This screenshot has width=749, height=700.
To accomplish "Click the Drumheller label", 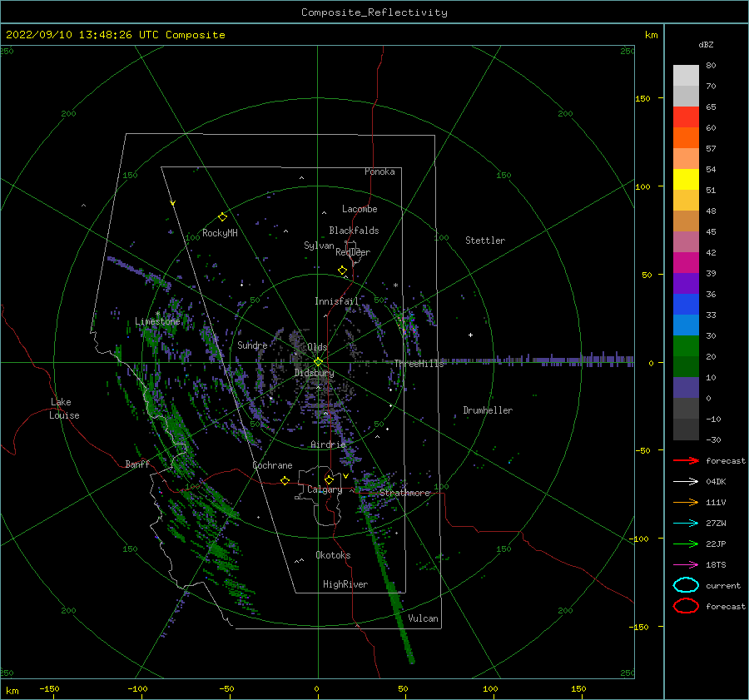I will (x=488, y=410).
